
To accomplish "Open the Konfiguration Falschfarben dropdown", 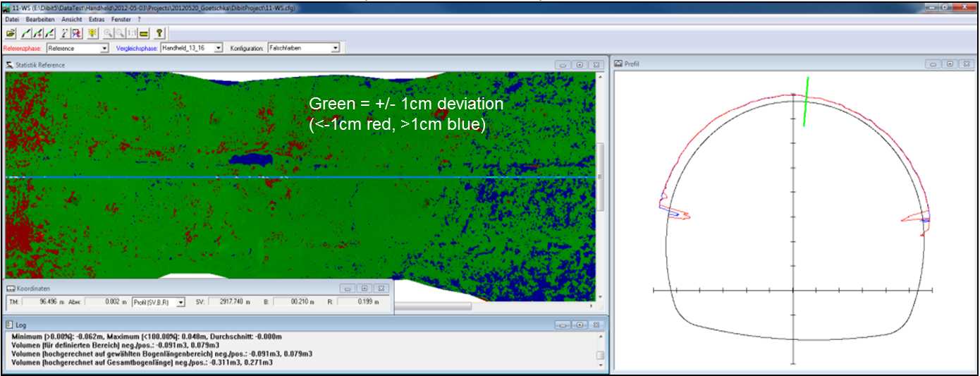I will (x=335, y=48).
